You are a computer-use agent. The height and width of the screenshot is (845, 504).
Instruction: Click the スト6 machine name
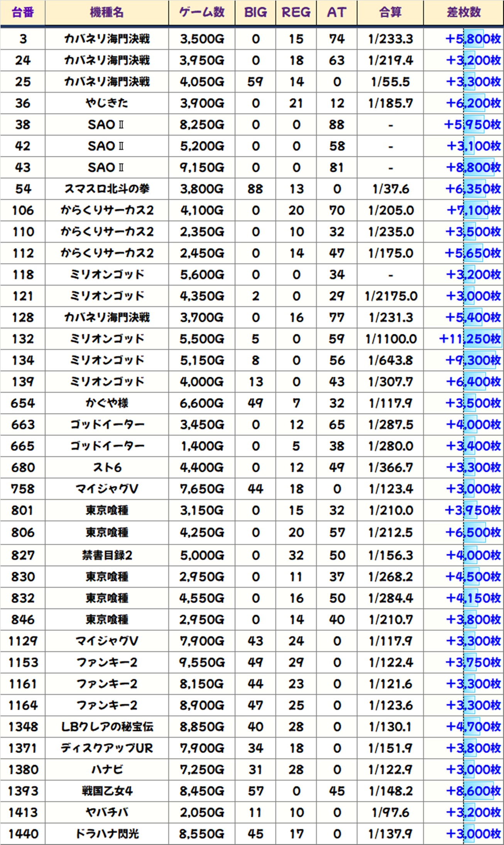point(107,467)
